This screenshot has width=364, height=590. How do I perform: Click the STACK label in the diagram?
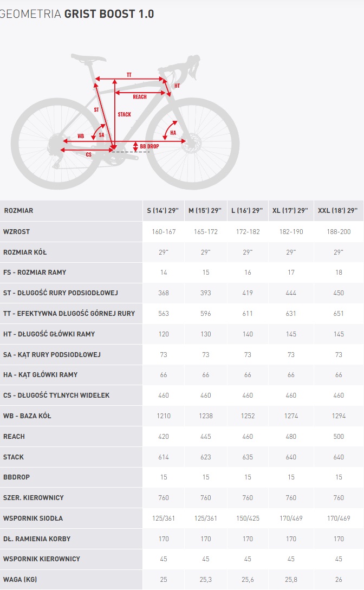124,114
